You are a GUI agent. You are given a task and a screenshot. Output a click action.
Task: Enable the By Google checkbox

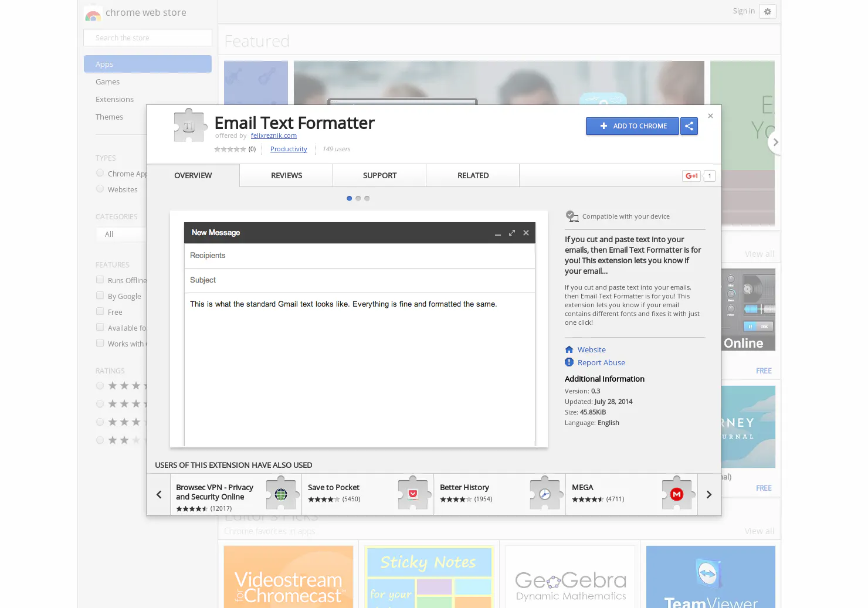100,295
